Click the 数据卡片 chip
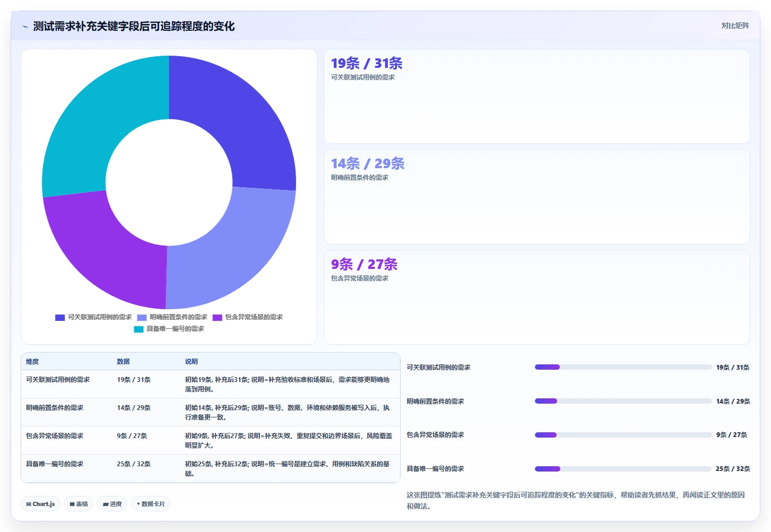771x532 pixels. [x=151, y=504]
